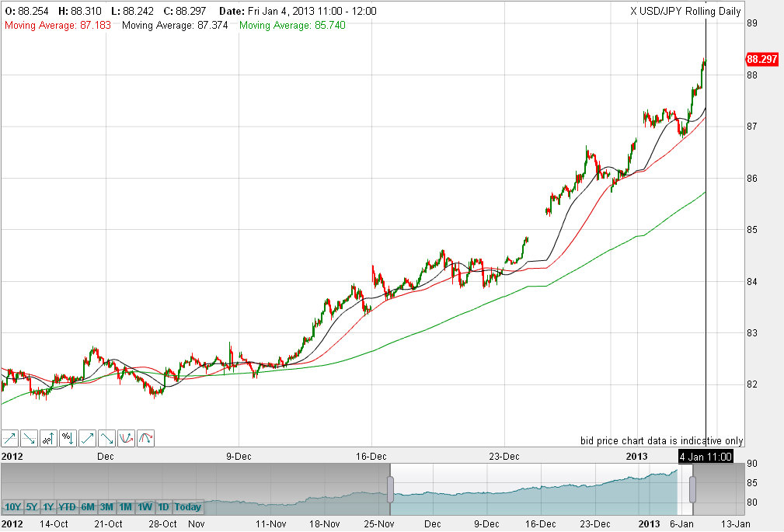
Task: Show the 1D time range
Action: point(163,507)
